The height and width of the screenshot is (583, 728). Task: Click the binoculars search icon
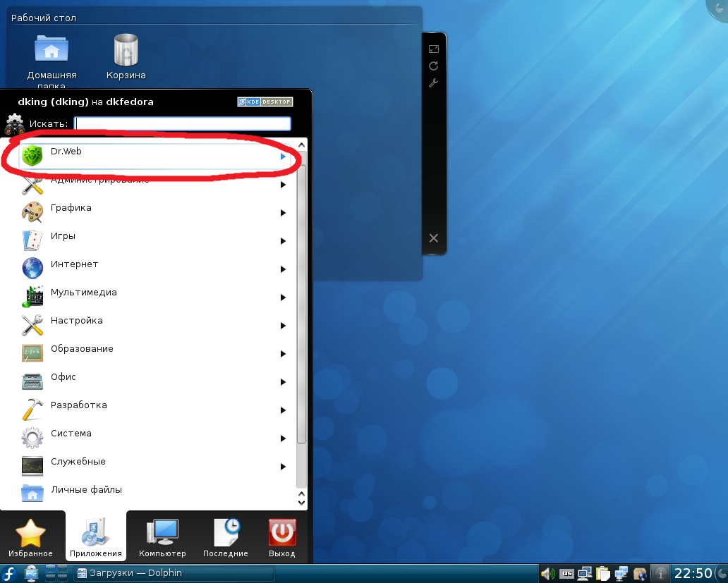pyautogui.click(x=14, y=124)
